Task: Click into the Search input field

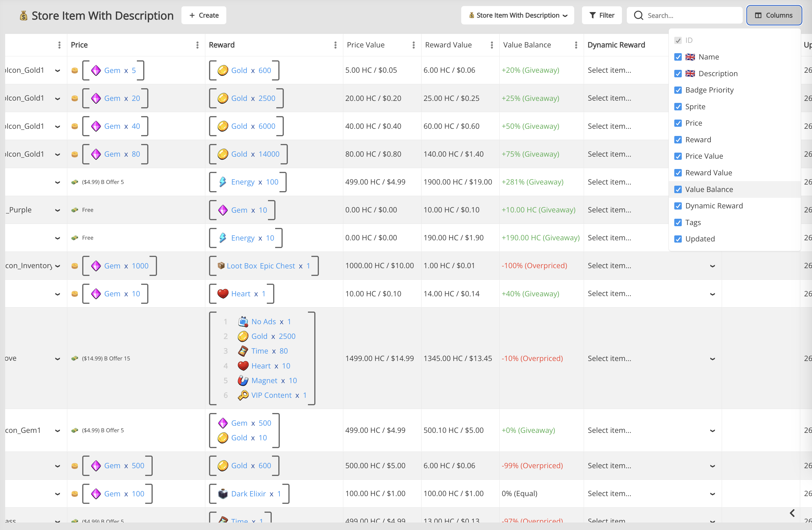Action: click(x=693, y=15)
